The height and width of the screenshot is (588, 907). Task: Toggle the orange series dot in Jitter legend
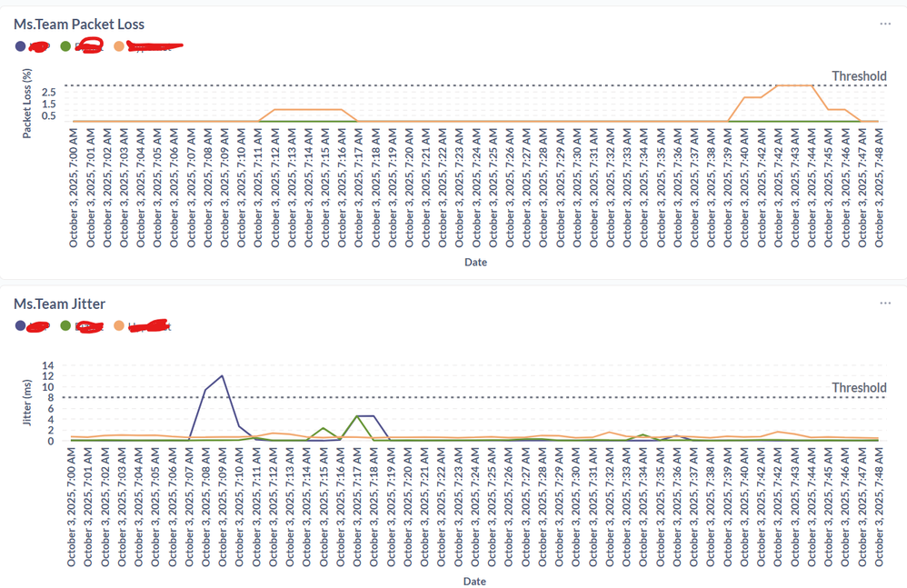pos(118,326)
